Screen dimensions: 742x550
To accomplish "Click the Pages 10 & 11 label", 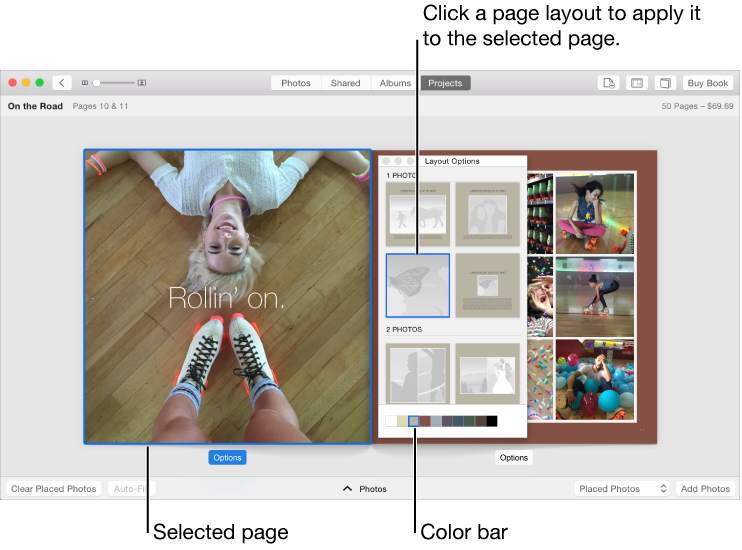I will tap(100, 106).
